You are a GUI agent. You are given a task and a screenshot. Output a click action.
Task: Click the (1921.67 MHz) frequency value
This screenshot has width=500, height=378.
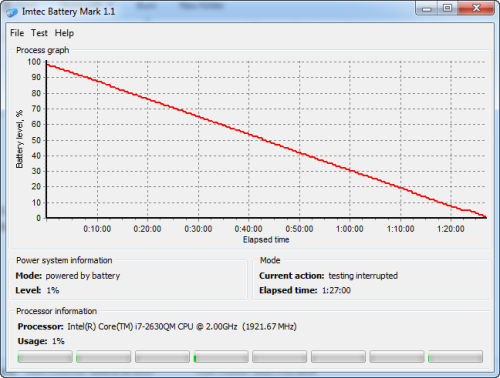coord(269,327)
